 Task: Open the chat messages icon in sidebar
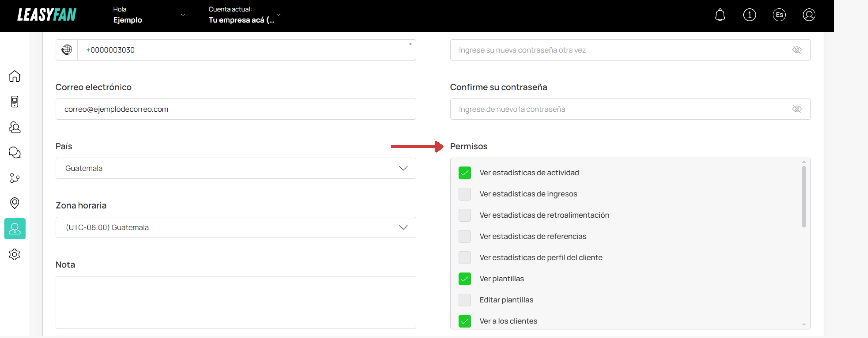pos(15,152)
